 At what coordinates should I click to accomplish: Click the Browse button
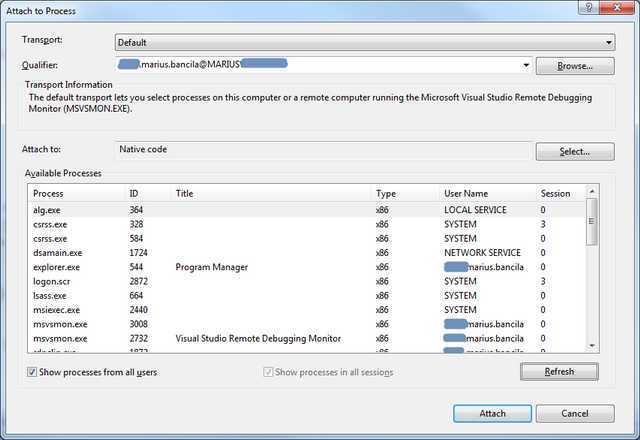tap(575, 66)
